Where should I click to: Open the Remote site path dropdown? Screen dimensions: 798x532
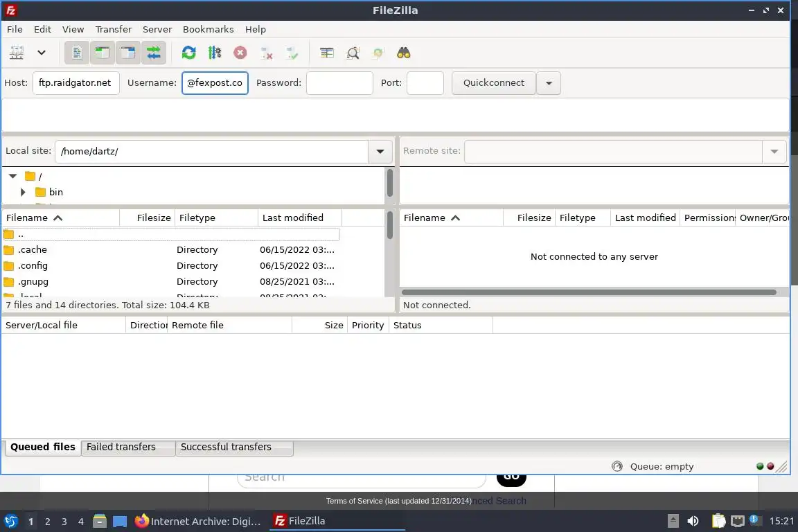(x=774, y=151)
